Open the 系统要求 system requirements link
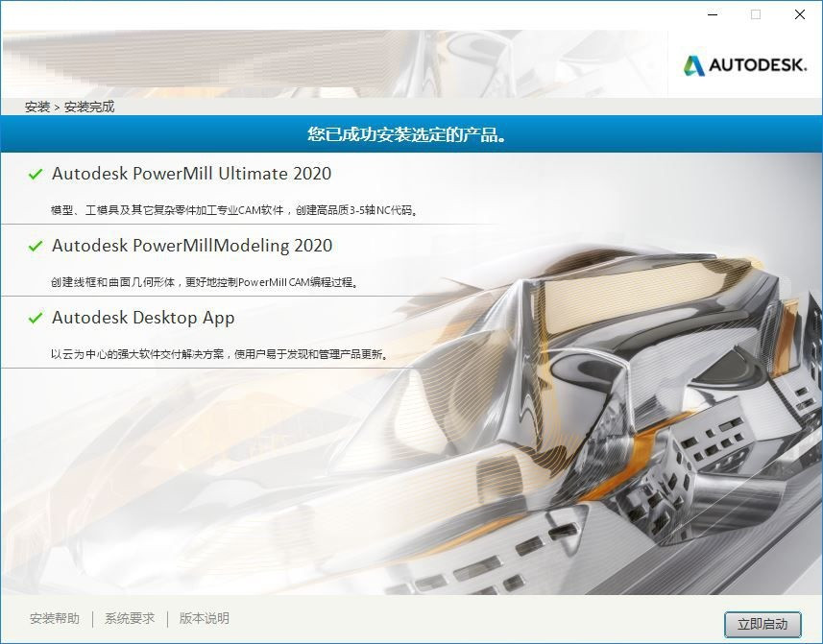 [130, 619]
